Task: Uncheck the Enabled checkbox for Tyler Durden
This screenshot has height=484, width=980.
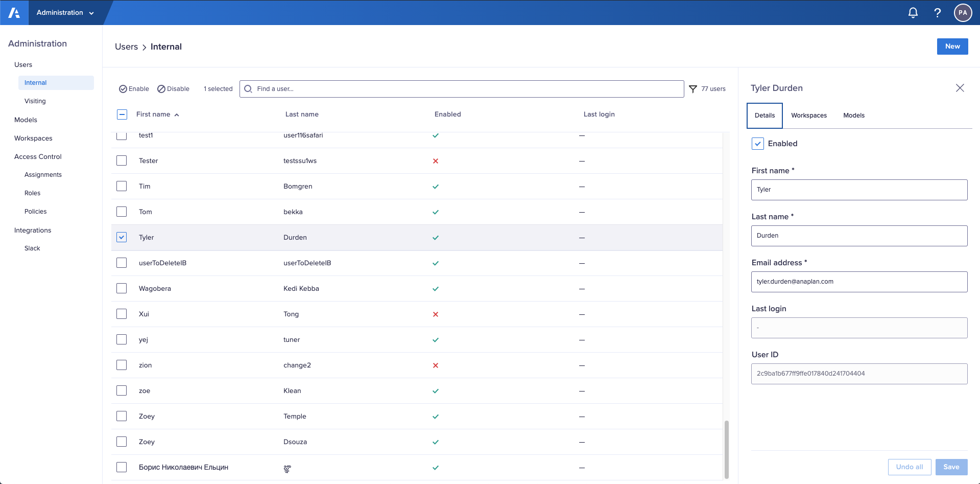Action: pos(757,144)
